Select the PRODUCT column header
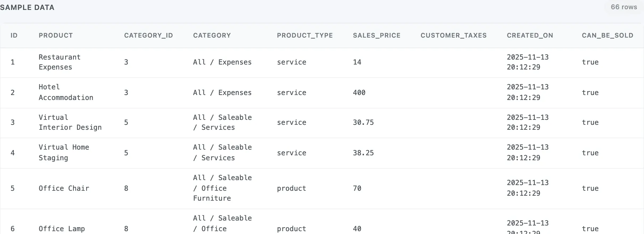This screenshot has height=234, width=644. 56,35
